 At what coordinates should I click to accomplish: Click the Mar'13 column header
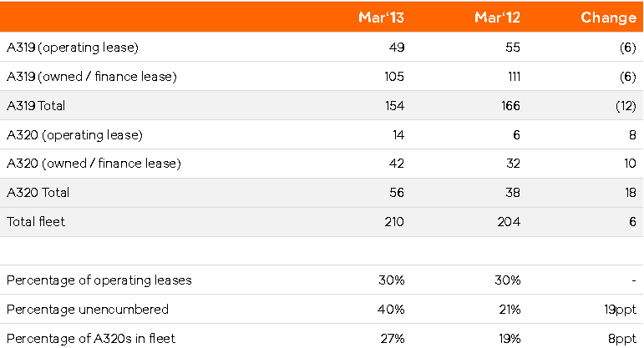(381, 18)
